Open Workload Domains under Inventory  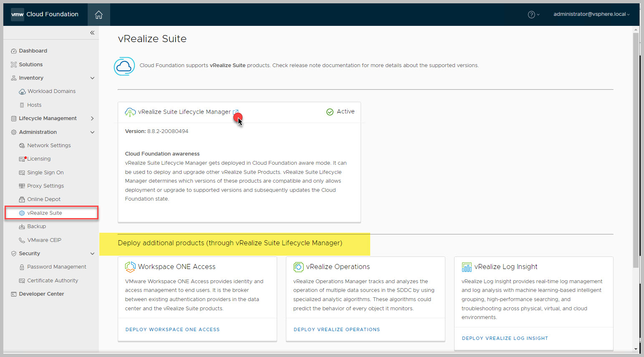pos(51,91)
